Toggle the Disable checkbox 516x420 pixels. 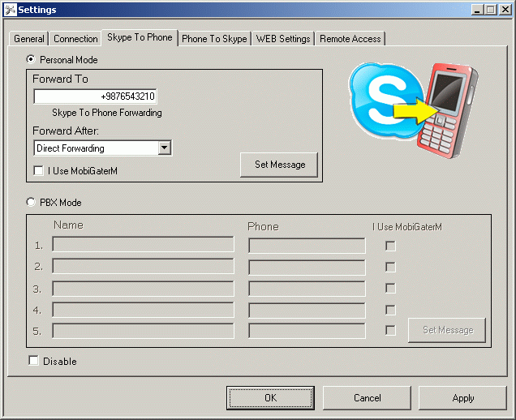[33, 361]
